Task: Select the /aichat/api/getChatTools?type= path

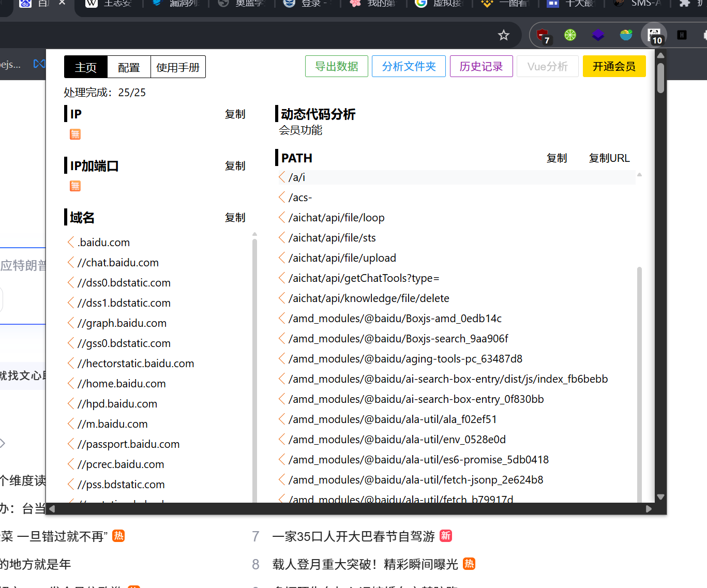Action: pos(364,278)
